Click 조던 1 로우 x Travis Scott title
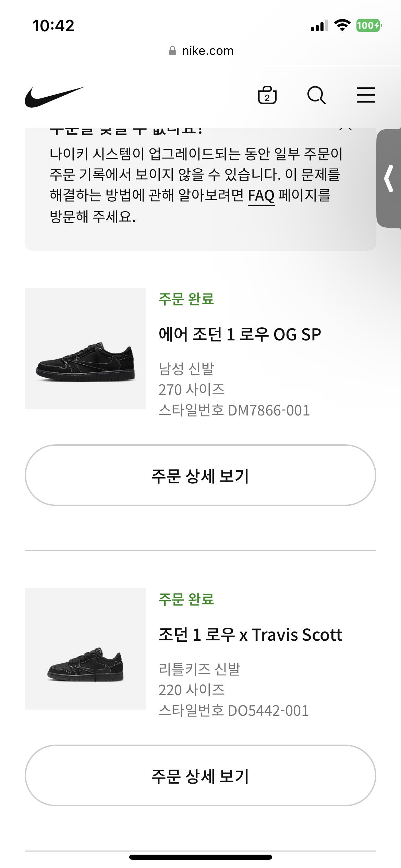This screenshot has height=868, width=401. 250,635
